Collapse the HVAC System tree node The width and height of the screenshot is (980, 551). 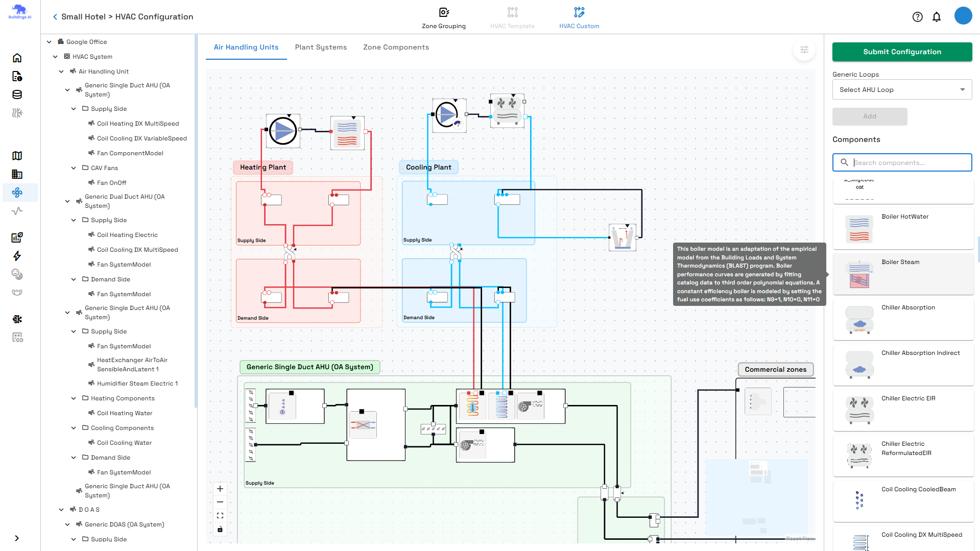click(x=55, y=56)
